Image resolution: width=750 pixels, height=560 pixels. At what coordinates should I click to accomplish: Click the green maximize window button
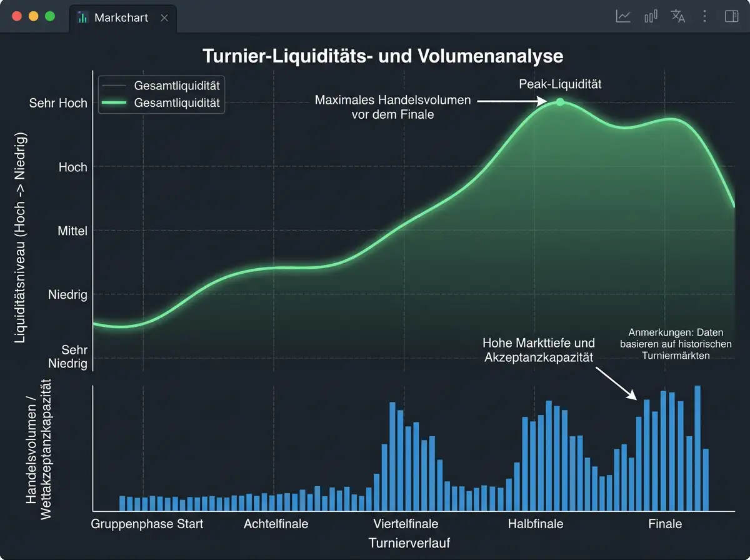pyautogui.click(x=50, y=17)
